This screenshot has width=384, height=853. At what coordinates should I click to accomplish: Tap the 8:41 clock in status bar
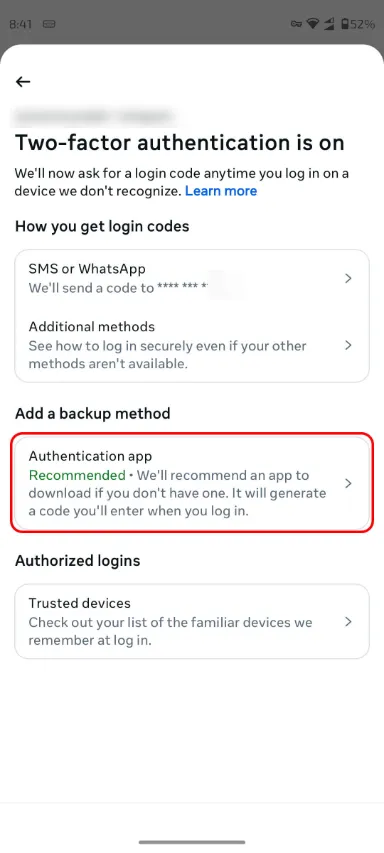point(20,24)
